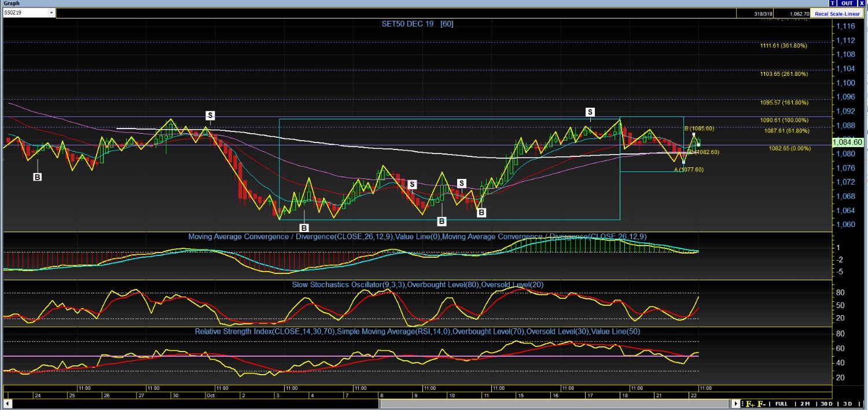Click the toolbar grip handle beside F+
This screenshot has width=868, height=410.
743,404
